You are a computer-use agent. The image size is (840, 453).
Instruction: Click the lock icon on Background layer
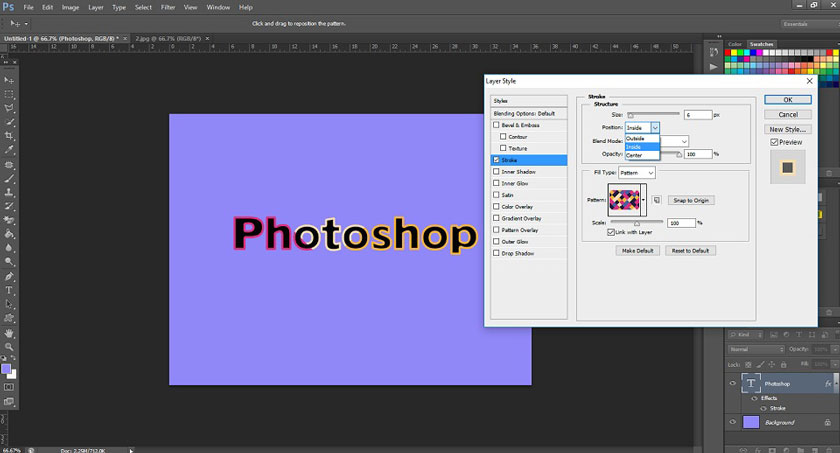828,422
